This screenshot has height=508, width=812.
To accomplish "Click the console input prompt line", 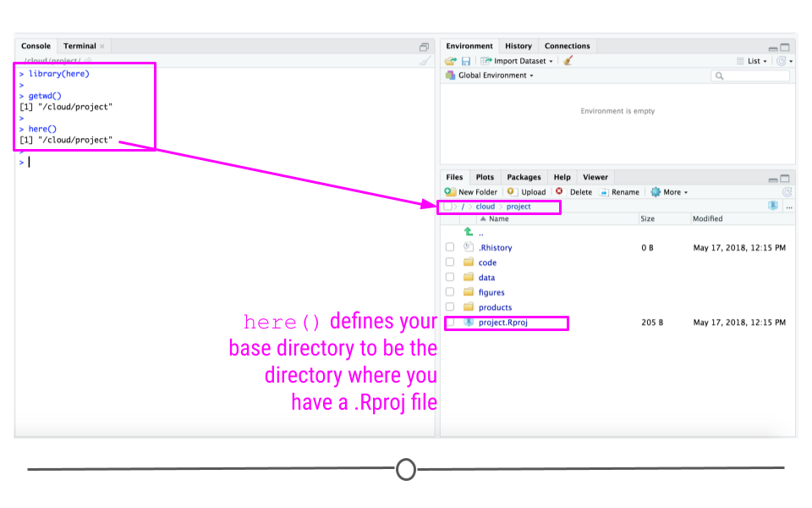I will (x=226, y=163).
